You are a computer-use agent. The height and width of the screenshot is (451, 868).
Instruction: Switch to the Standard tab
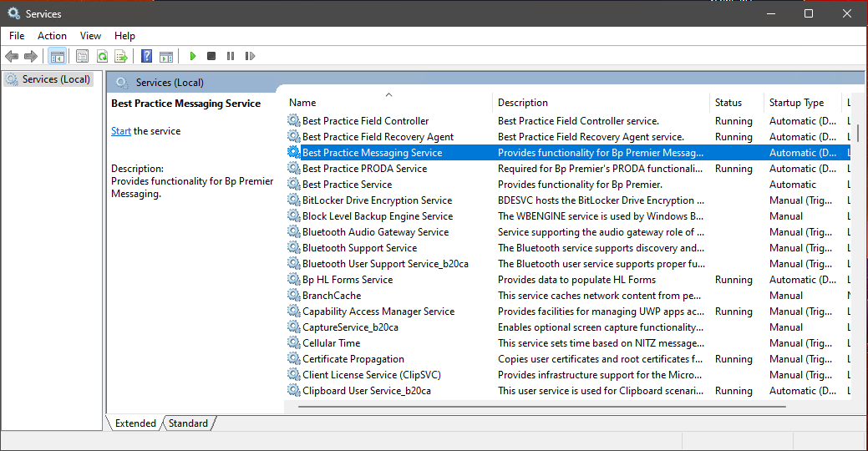coord(188,423)
